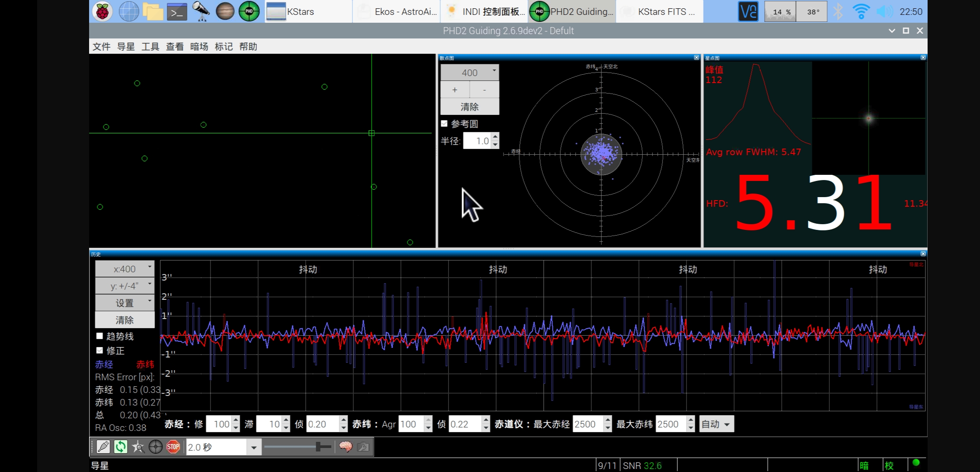Click the connect equipment (USB) icon
This screenshot has width=980, height=472.
(x=104, y=447)
